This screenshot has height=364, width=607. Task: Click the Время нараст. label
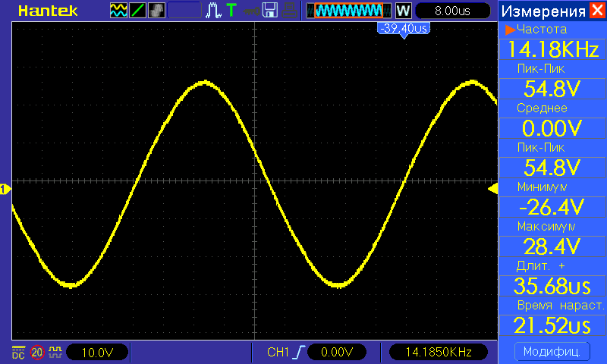(561, 306)
